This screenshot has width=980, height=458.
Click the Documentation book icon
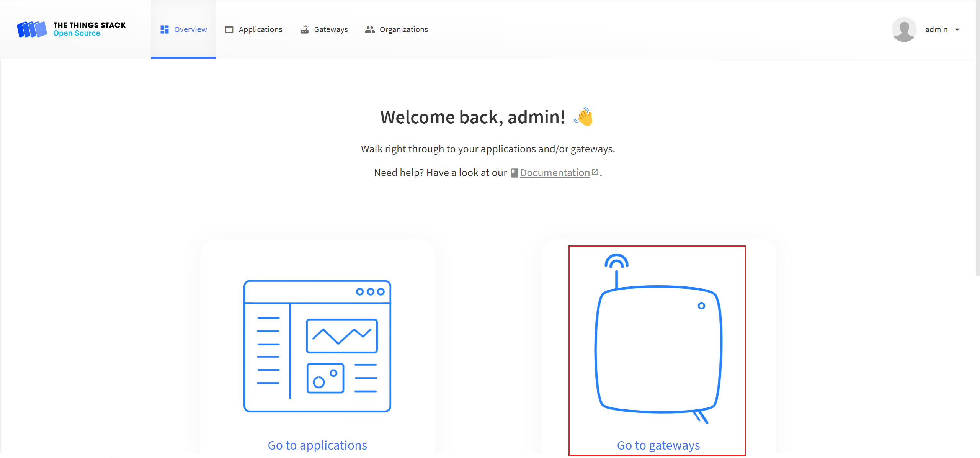point(514,173)
